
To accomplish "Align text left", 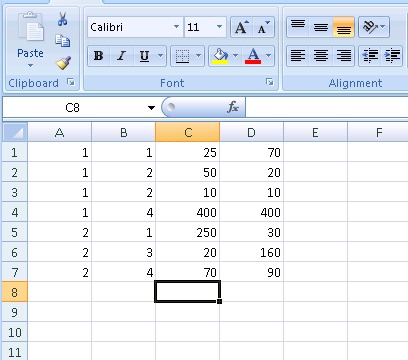I will point(298,56).
